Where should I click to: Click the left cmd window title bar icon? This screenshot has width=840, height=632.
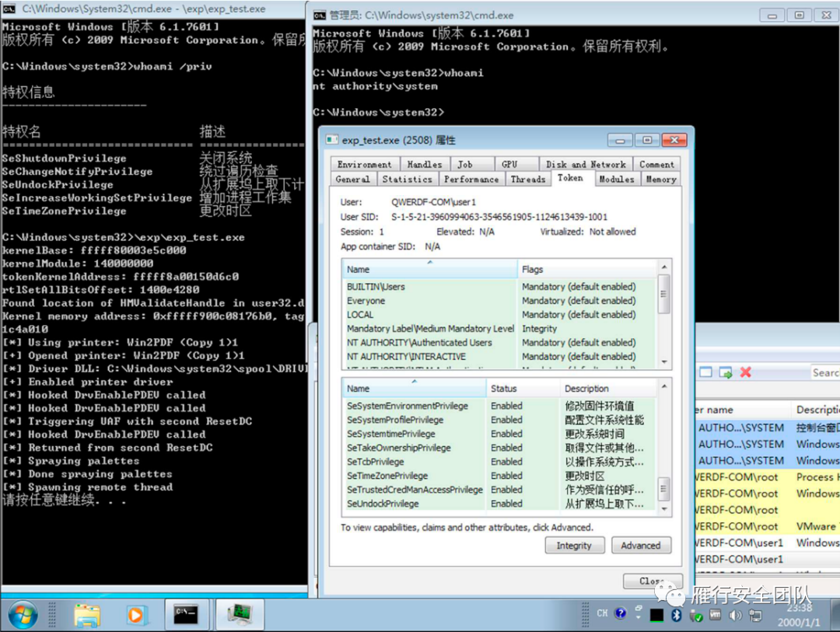pyautogui.click(x=9, y=9)
